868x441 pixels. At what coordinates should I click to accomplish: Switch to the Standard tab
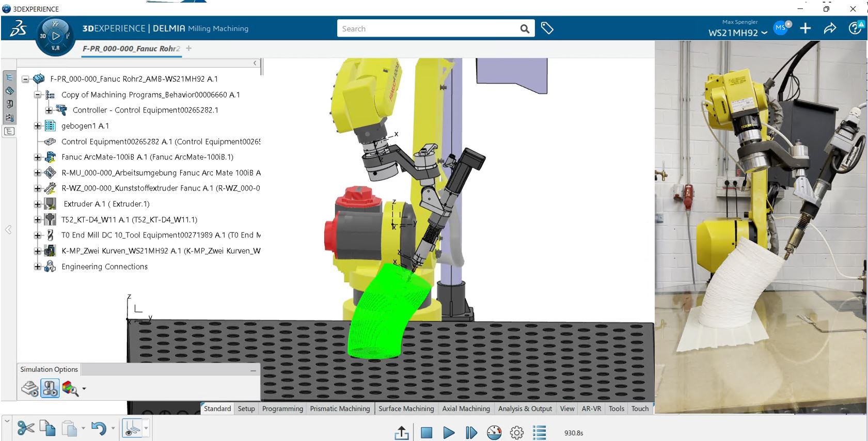pos(217,408)
